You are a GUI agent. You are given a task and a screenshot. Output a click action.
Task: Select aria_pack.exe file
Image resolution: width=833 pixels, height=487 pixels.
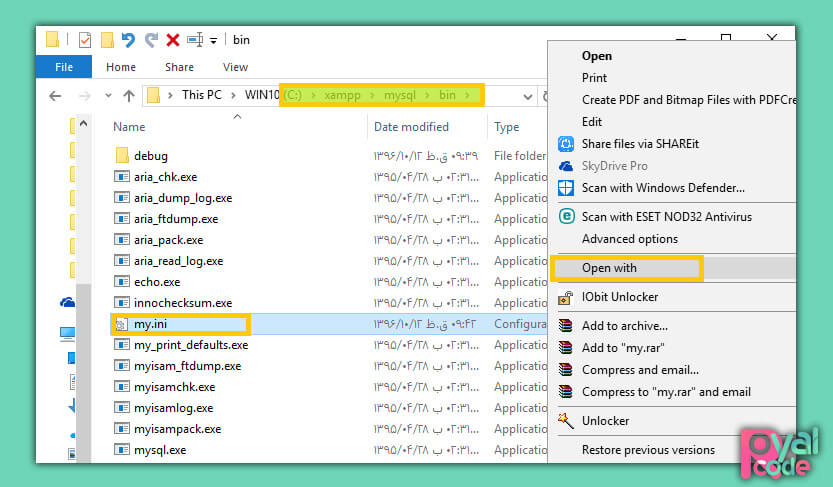[168, 240]
